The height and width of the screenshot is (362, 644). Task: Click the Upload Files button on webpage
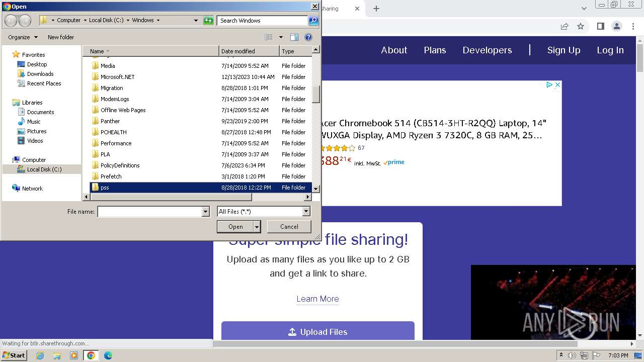(x=318, y=332)
